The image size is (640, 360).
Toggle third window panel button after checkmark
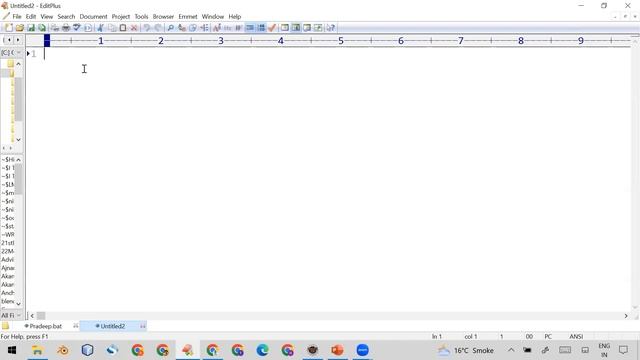pos(307,28)
